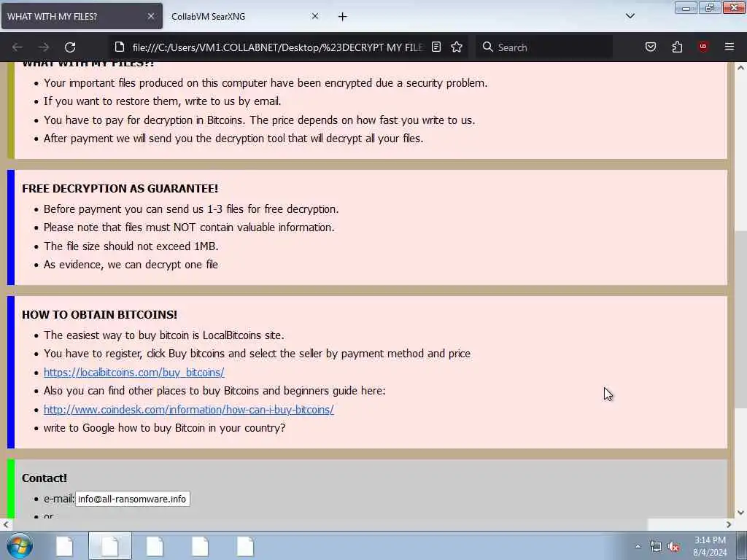This screenshot has width=747, height=560.
Task: Click the fourth taskbar file icon
Action: click(x=200, y=546)
